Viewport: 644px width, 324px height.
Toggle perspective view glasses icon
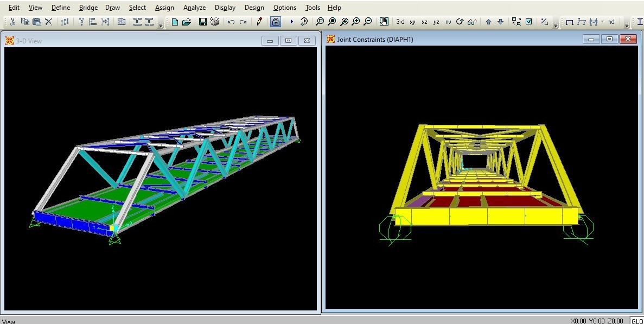pos(472,22)
